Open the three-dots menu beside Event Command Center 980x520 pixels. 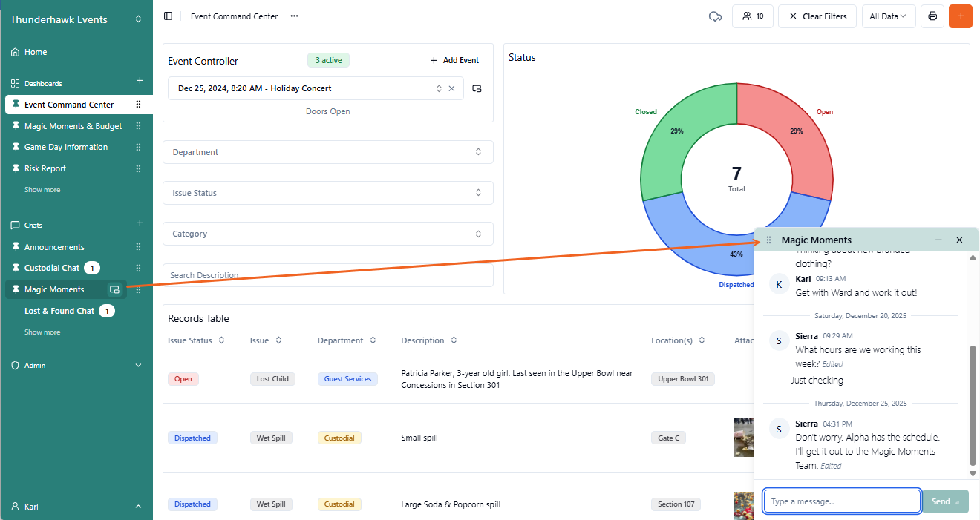tap(295, 16)
